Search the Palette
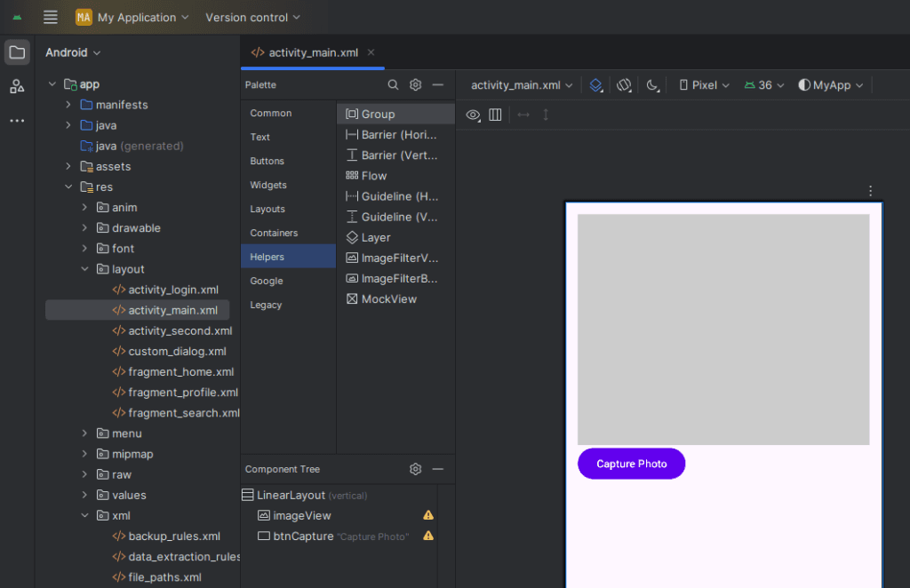The width and height of the screenshot is (910, 588). tap(393, 84)
